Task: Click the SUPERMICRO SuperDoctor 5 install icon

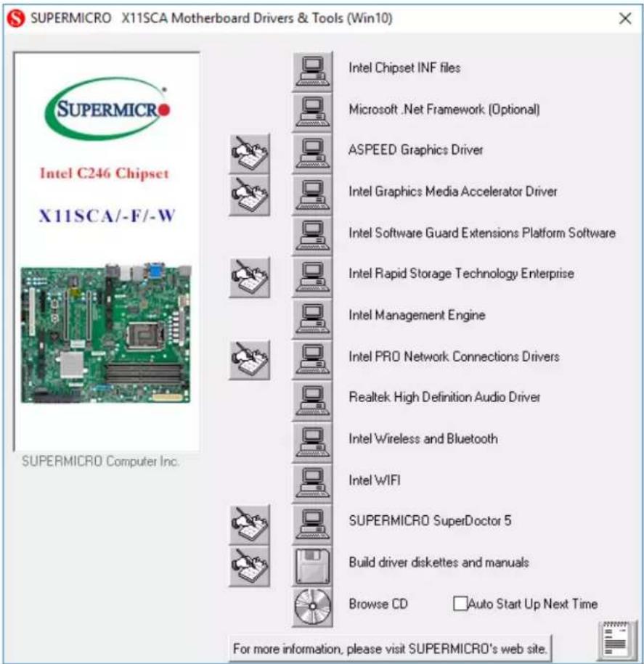Action: (312, 524)
